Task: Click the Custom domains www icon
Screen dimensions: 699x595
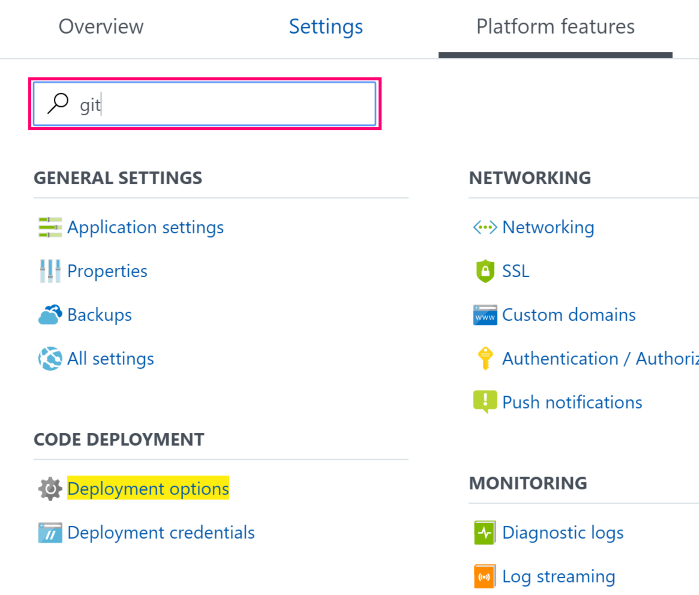Action: coord(484,315)
